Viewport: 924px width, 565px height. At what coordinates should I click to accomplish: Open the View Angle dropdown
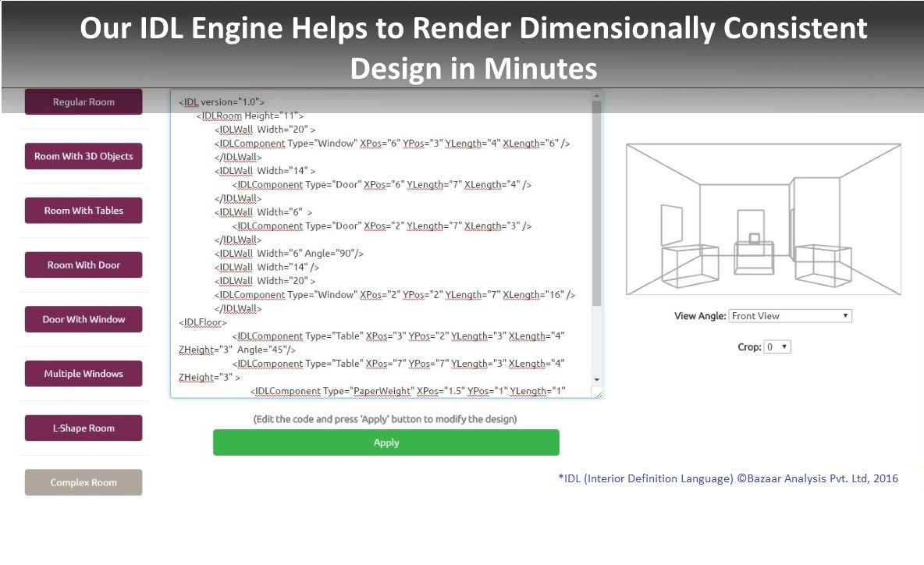[x=790, y=316]
